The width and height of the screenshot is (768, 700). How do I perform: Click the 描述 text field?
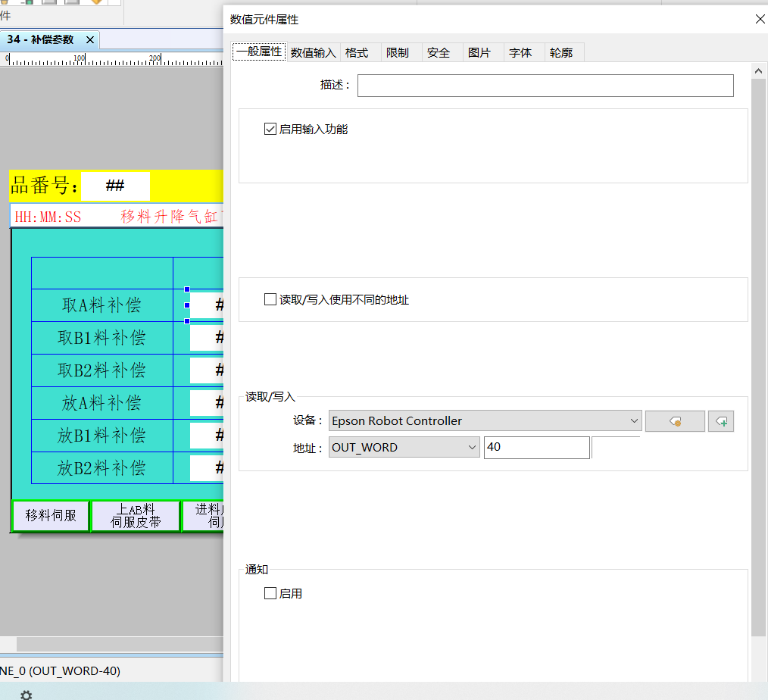coord(545,86)
